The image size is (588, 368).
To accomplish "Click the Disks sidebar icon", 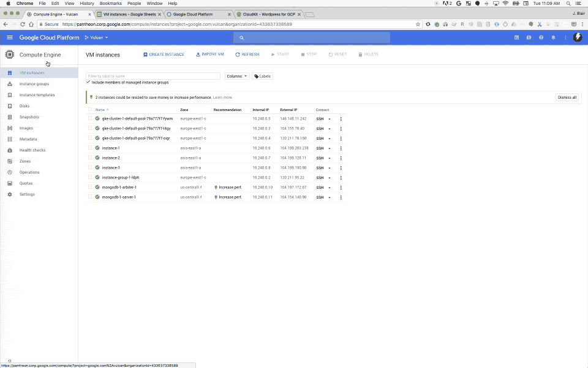I will point(10,106).
